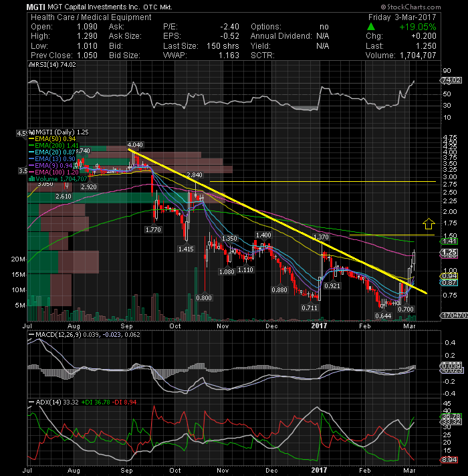
Task: Click the volume bars icon in legend
Action: coord(31,178)
